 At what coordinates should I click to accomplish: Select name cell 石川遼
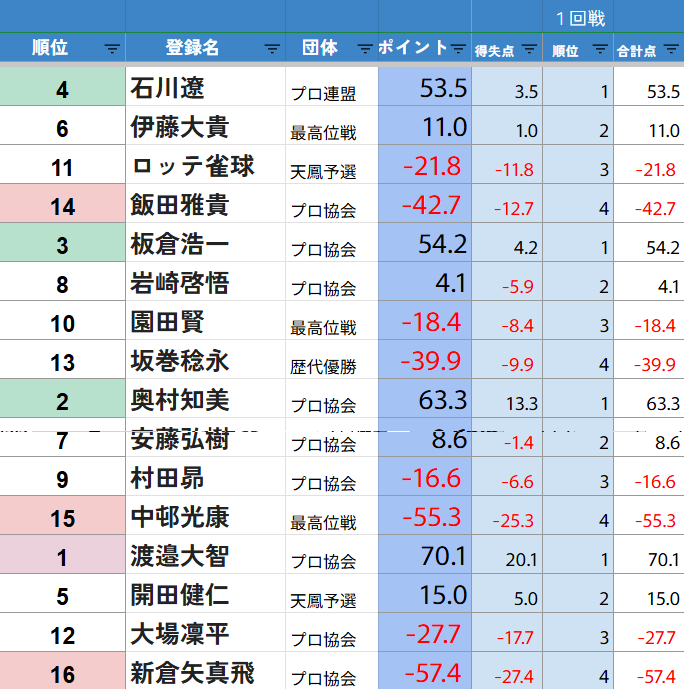coord(206,87)
